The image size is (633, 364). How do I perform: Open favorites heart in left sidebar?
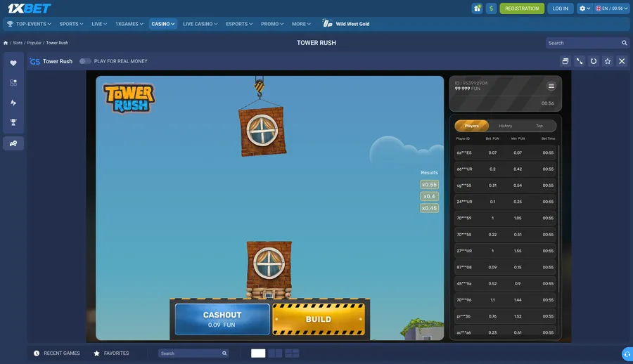(13, 63)
